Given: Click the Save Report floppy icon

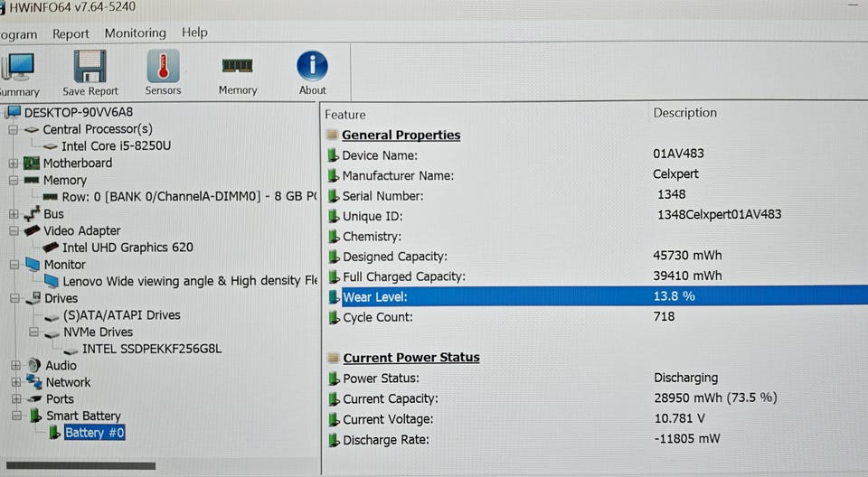Looking at the screenshot, I should coord(90,67).
